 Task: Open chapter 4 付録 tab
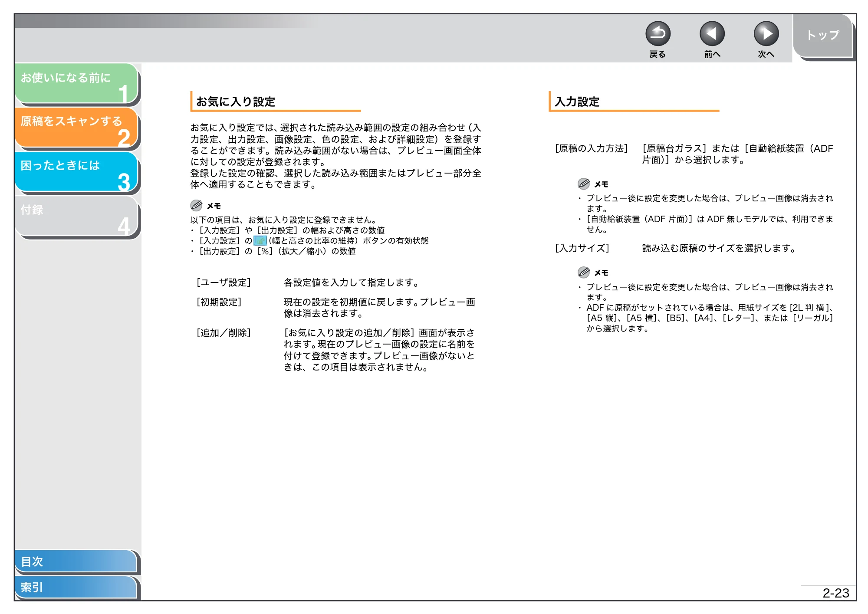(76, 216)
